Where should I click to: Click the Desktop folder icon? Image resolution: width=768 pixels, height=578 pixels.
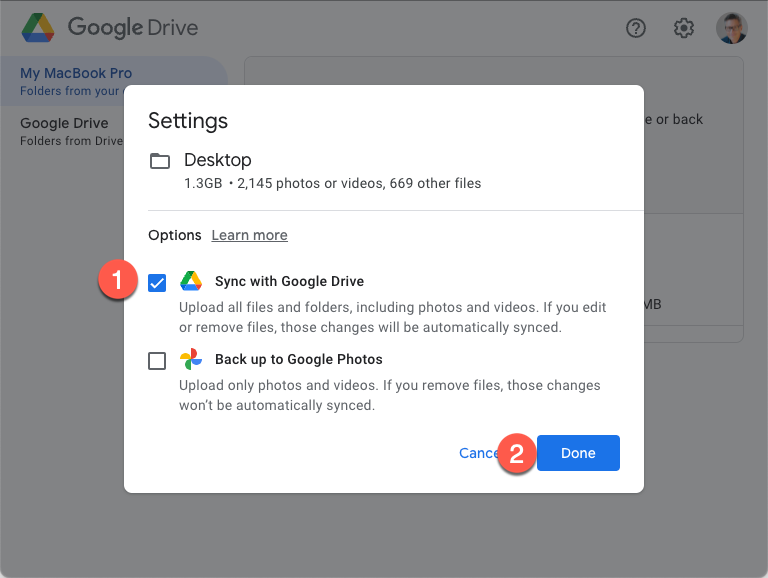[x=160, y=161]
